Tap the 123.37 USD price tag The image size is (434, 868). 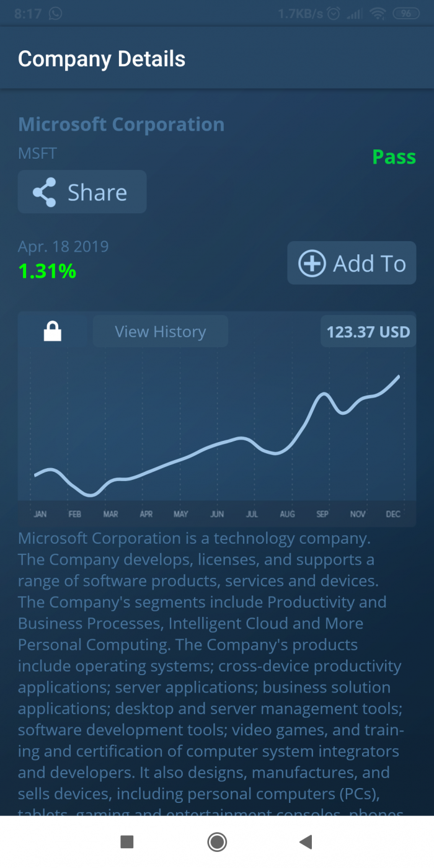(x=368, y=332)
